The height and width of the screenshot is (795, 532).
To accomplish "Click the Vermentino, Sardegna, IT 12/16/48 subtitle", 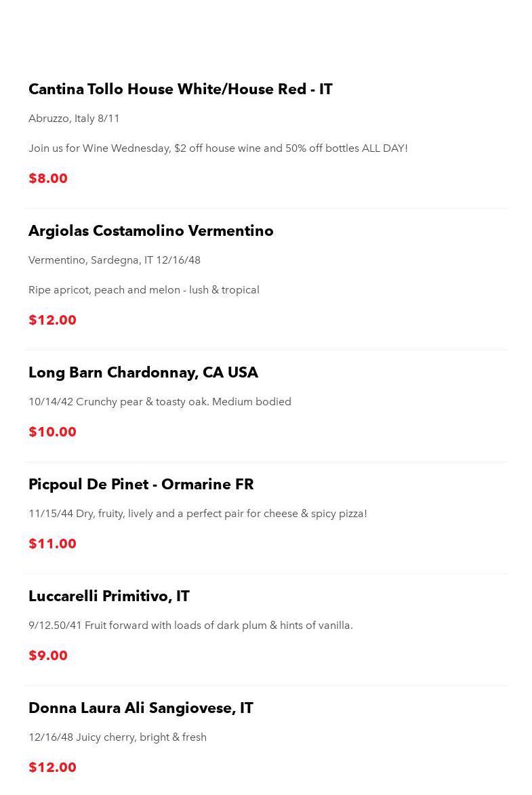I will pyautogui.click(x=114, y=260).
